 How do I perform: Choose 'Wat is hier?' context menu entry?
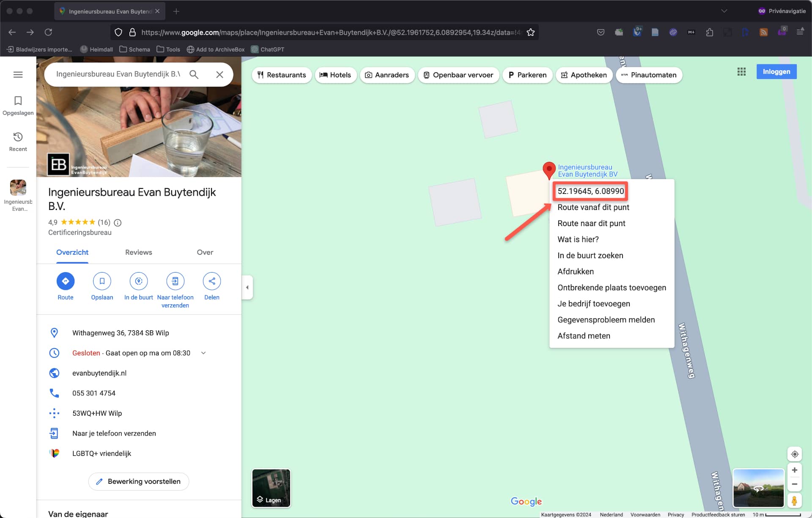[578, 240]
